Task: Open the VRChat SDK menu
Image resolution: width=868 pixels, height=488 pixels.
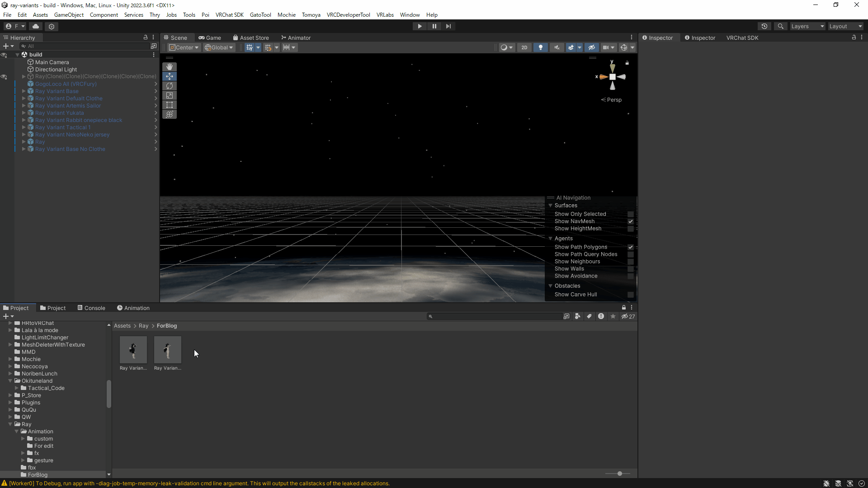Action: click(x=229, y=15)
